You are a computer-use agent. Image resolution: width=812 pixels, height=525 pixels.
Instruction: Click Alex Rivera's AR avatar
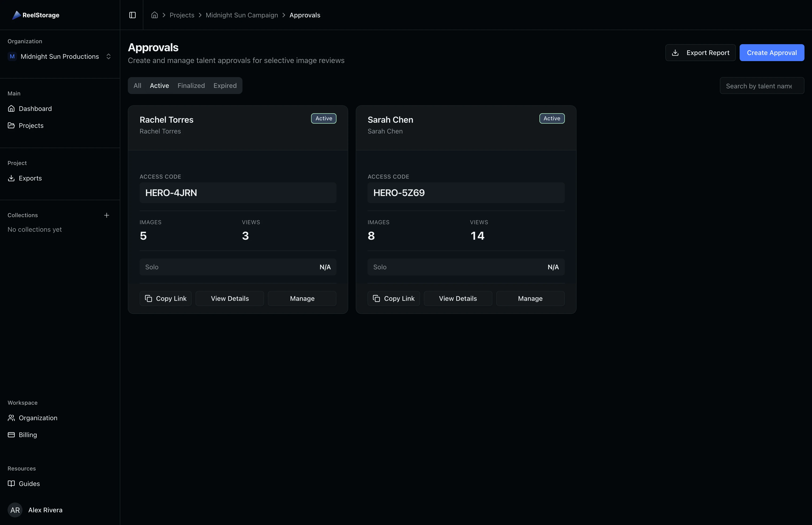pyautogui.click(x=15, y=510)
